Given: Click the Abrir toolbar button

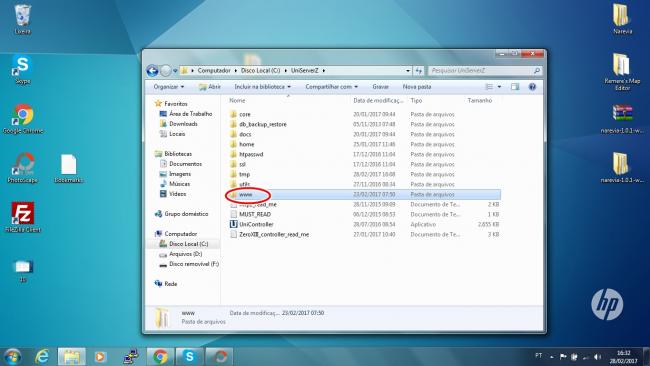Looking at the screenshot, I should click(x=210, y=87).
